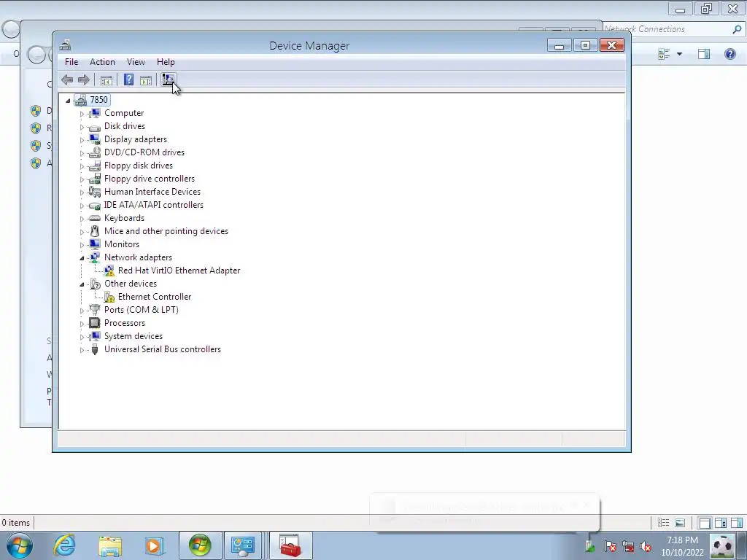Open Windows Media Player from taskbar
747x560 pixels.
[x=154, y=545]
